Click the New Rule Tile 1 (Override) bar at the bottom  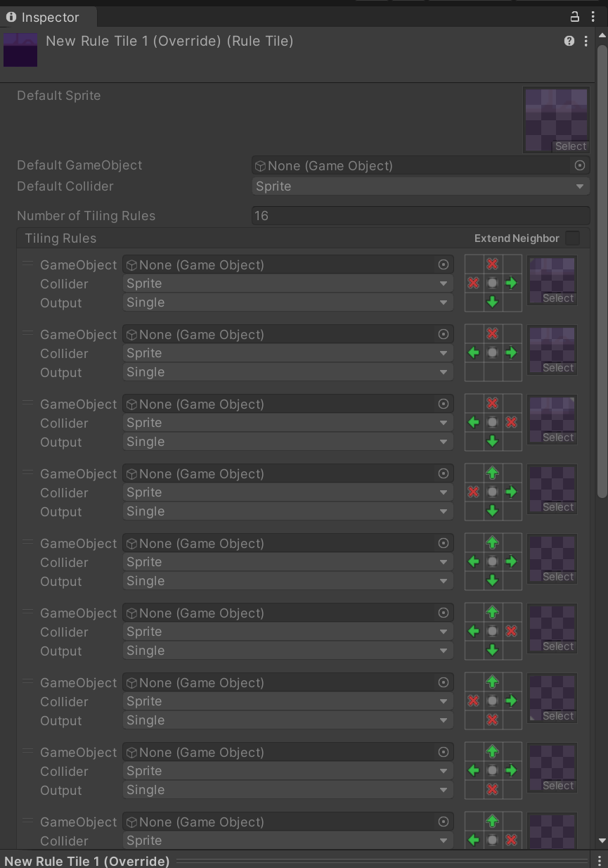click(x=86, y=860)
